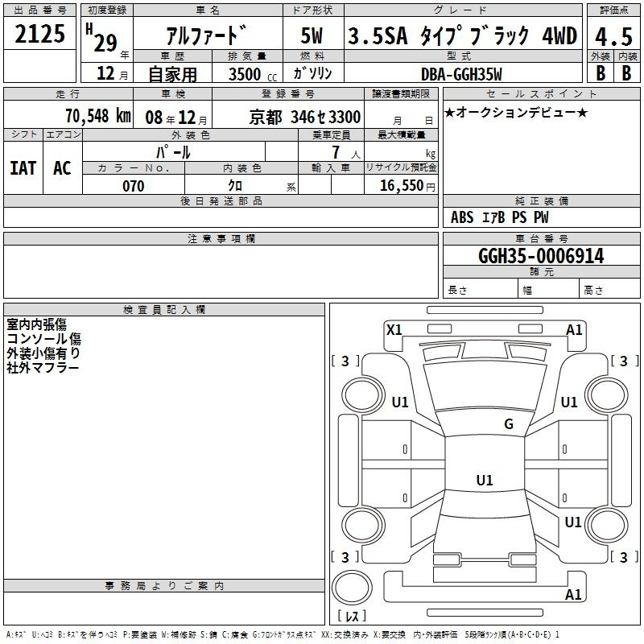Click inspector note コンソール傷
The width and height of the screenshot is (644, 644).
[43, 339]
